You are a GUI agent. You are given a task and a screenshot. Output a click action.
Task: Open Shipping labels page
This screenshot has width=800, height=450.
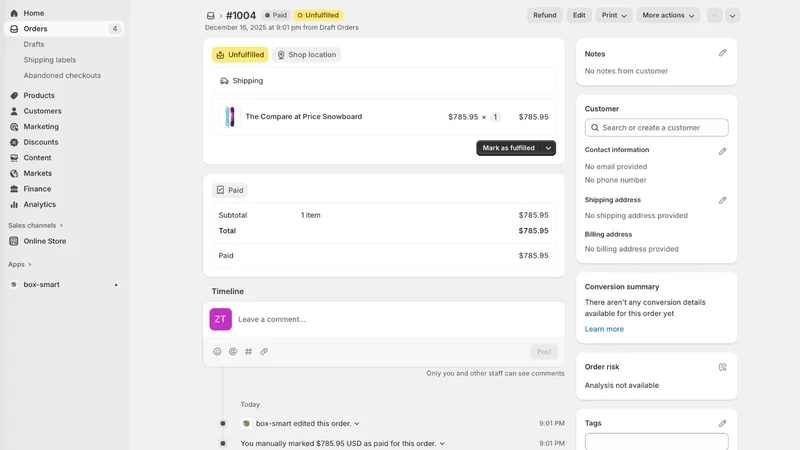49,60
